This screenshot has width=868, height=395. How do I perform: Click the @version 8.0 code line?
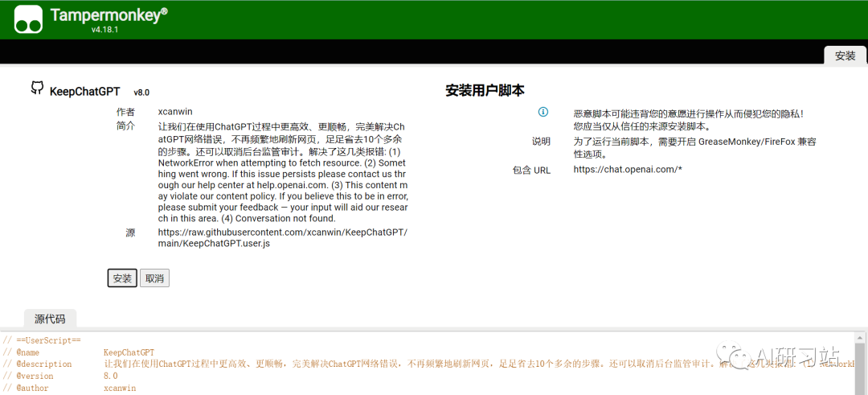point(60,376)
